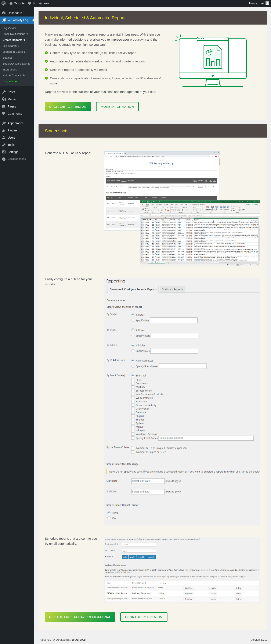Click the Version 6.1.1 footer text
Image resolution: width=271 pixels, height=644 pixels.
(259, 640)
